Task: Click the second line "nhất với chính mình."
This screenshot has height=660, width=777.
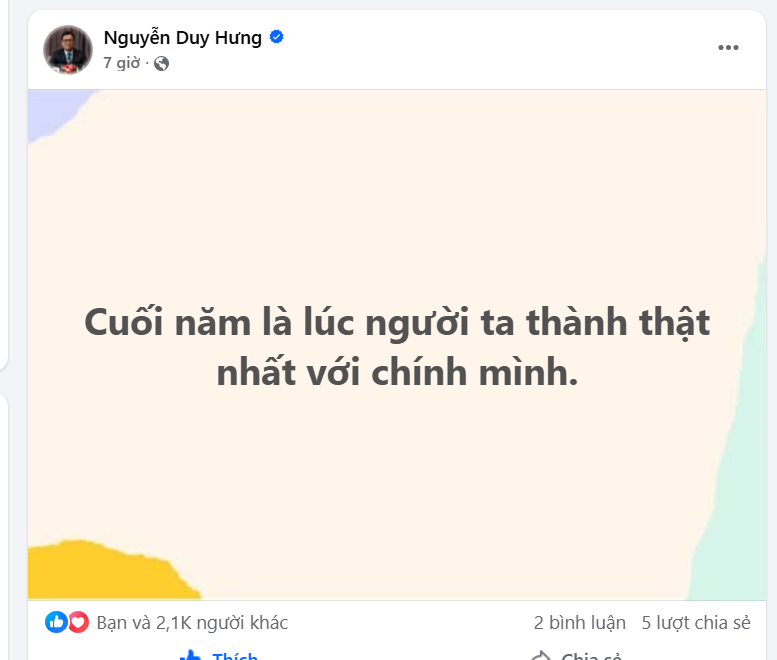Action: click(397, 373)
